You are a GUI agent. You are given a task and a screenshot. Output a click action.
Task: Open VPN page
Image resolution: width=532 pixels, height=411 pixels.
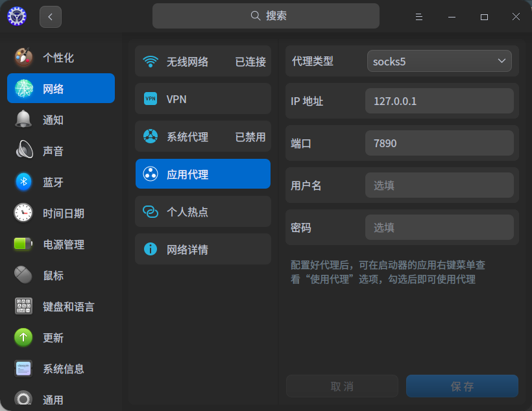tap(203, 99)
